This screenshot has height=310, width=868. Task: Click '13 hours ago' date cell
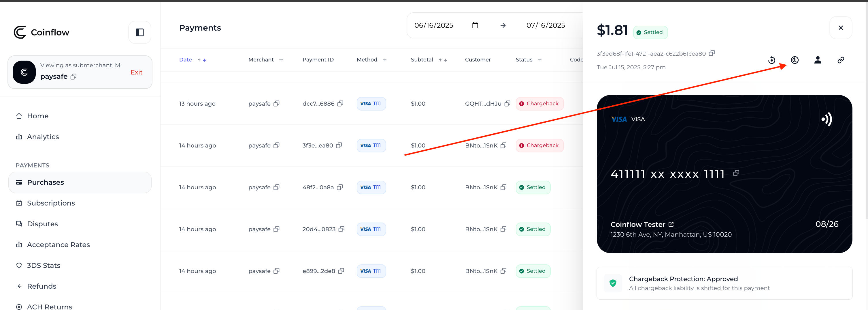click(197, 104)
